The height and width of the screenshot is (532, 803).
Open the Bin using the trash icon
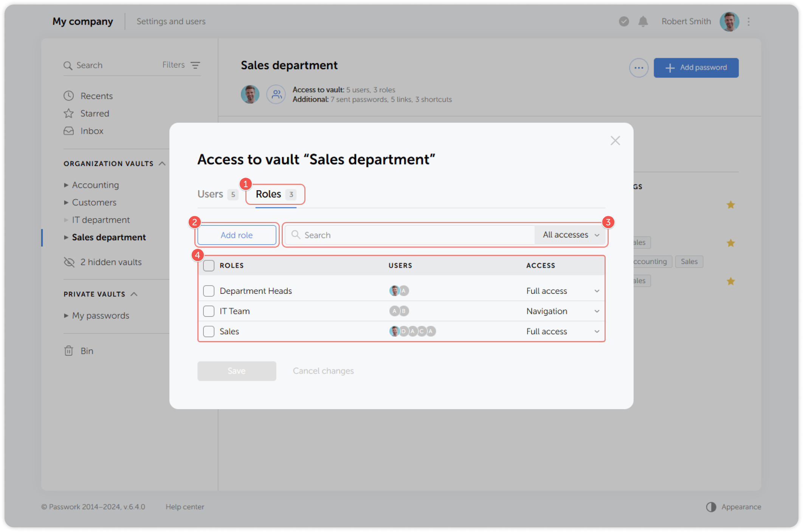(69, 351)
